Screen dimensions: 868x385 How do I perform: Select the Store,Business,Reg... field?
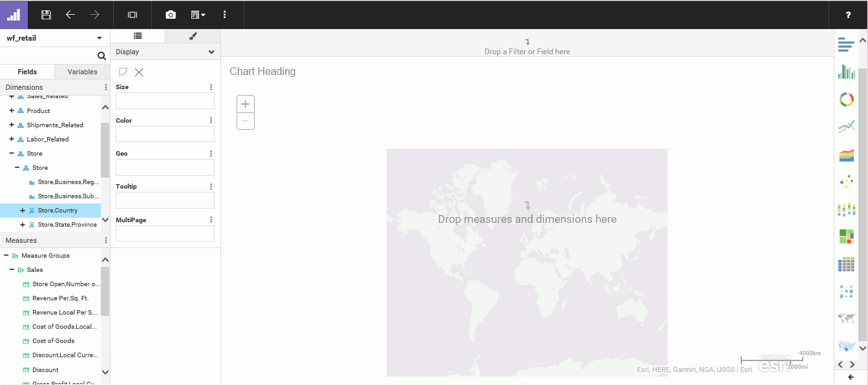[68, 182]
